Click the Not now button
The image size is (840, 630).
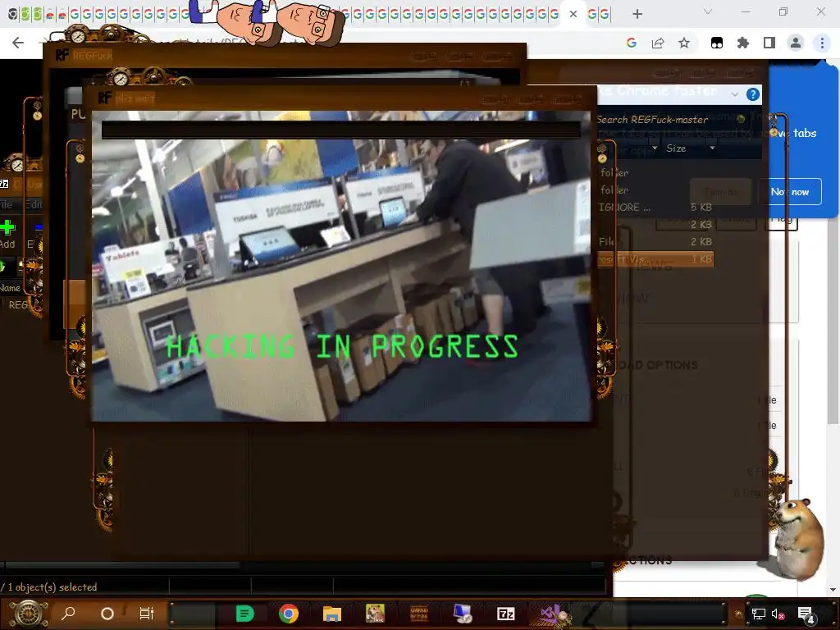point(790,192)
